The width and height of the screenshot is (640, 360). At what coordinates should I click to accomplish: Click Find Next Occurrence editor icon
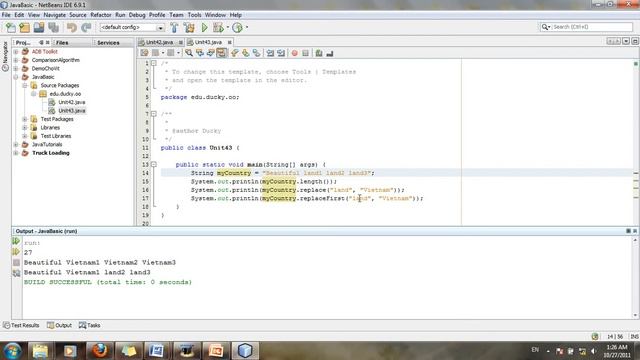[x=211, y=53]
